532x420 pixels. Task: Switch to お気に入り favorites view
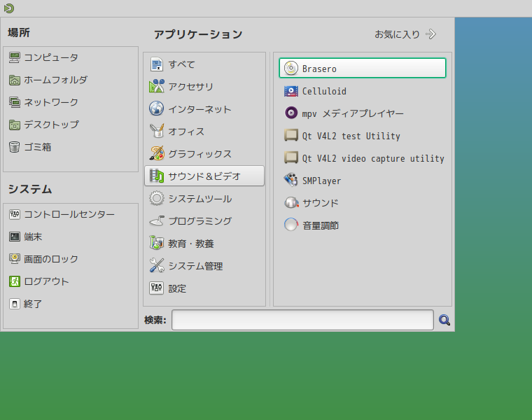pos(405,34)
